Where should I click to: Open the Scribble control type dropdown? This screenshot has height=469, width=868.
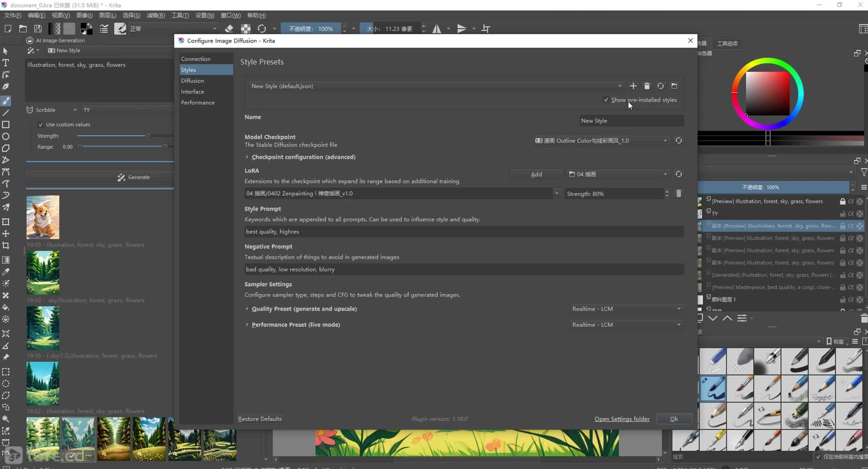coord(52,110)
